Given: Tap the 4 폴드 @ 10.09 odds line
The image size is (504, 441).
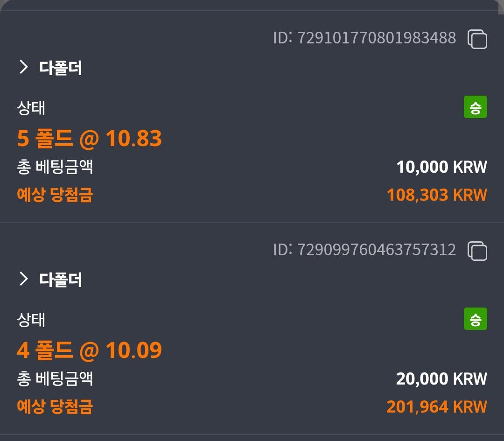Looking at the screenshot, I should tap(89, 350).
